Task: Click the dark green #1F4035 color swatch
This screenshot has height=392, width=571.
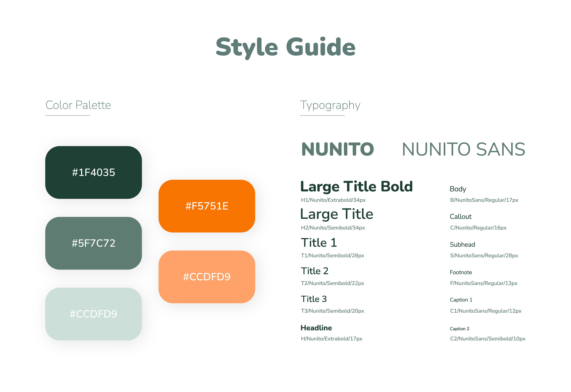Action: [x=93, y=172]
